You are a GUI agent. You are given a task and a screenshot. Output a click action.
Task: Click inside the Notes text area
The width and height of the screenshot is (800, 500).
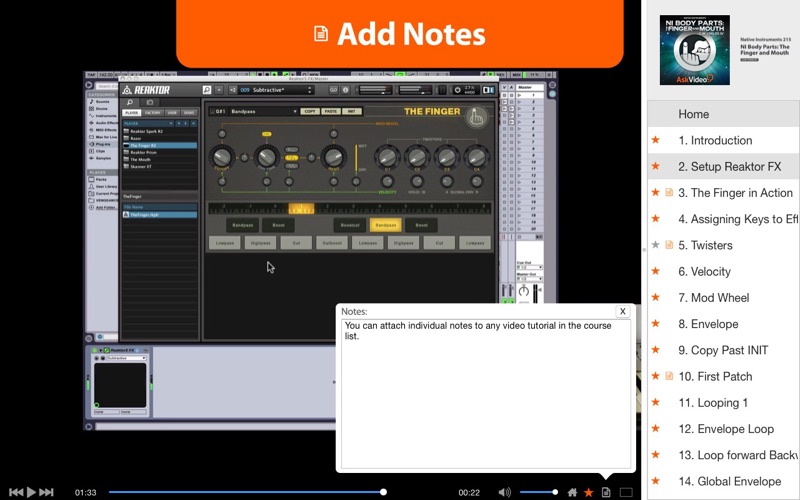point(486,393)
